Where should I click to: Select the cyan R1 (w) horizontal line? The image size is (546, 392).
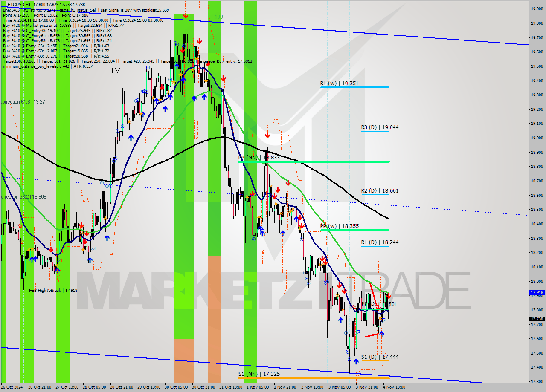pos(354,87)
